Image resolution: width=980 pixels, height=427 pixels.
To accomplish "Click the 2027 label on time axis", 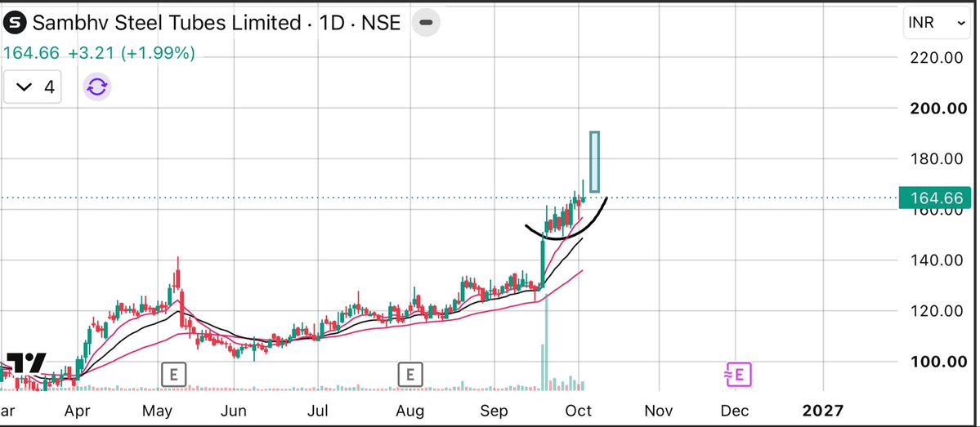I will point(822,410).
